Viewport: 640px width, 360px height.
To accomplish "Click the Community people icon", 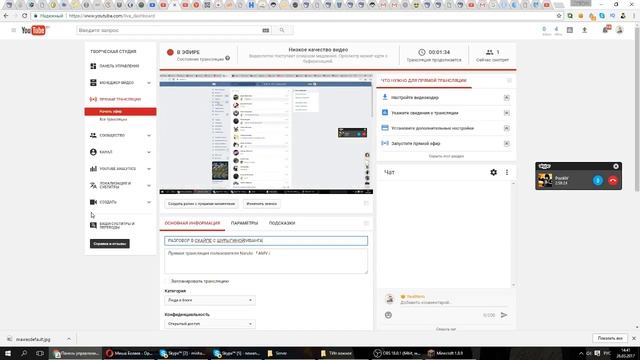I will (x=93, y=135).
